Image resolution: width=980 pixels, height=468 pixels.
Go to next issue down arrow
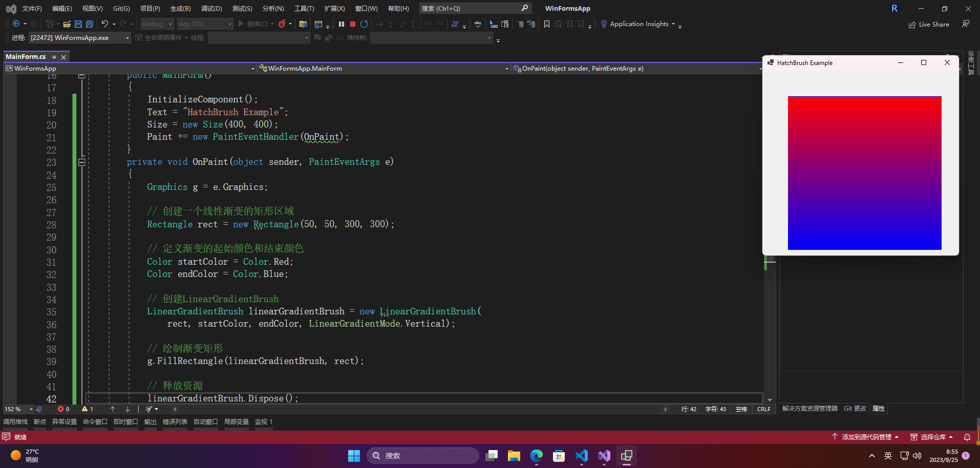127,409
